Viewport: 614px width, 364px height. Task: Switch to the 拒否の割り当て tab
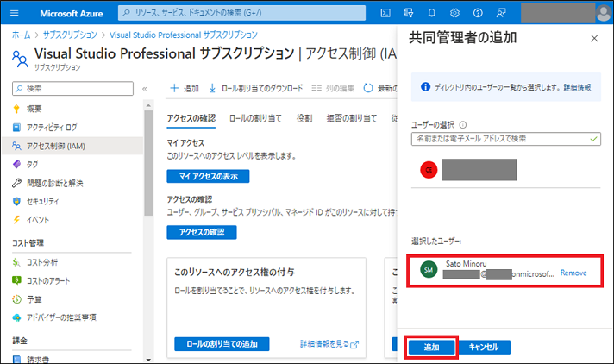click(x=352, y=118)
